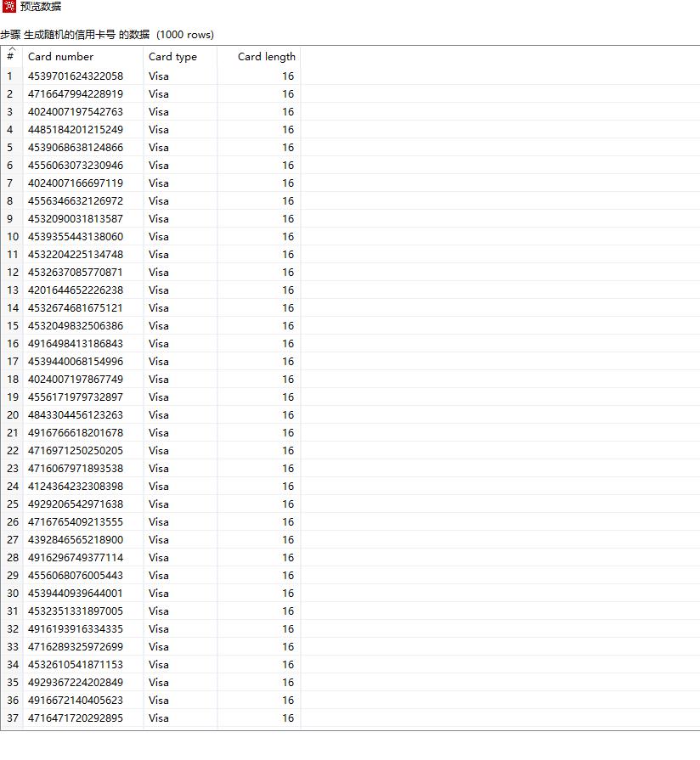Select card number 4916296749377114

click(x=76, y=558)
